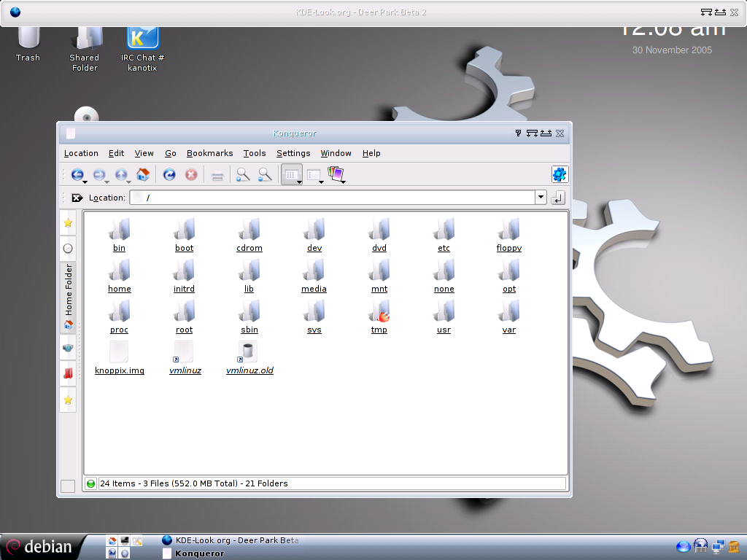Select the Icon View toolbar button
747x560 pixels.
[x=290, y=174]
